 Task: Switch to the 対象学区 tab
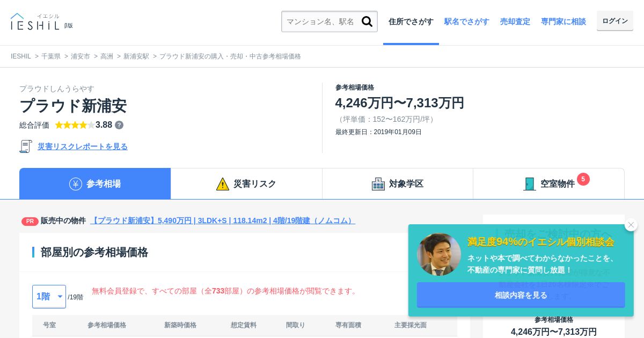398,183
